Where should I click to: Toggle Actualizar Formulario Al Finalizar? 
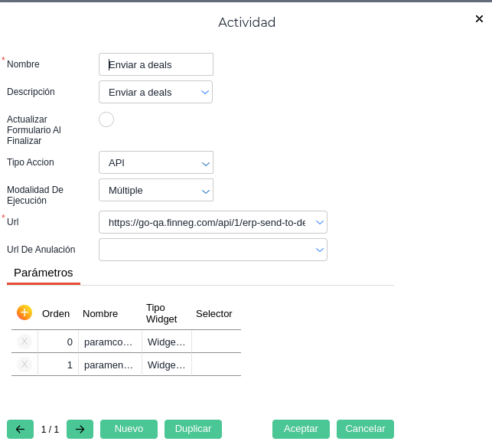coord(106,119)
